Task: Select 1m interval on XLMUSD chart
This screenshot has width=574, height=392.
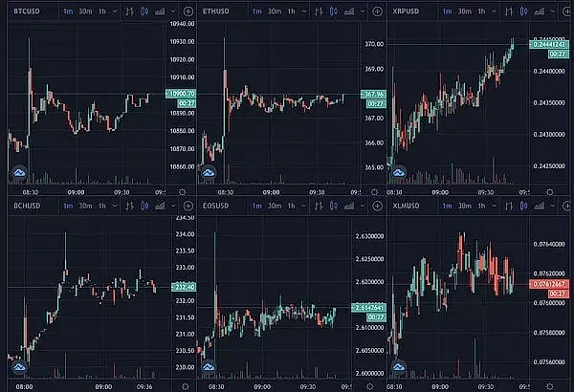Action: coord(448,207)
